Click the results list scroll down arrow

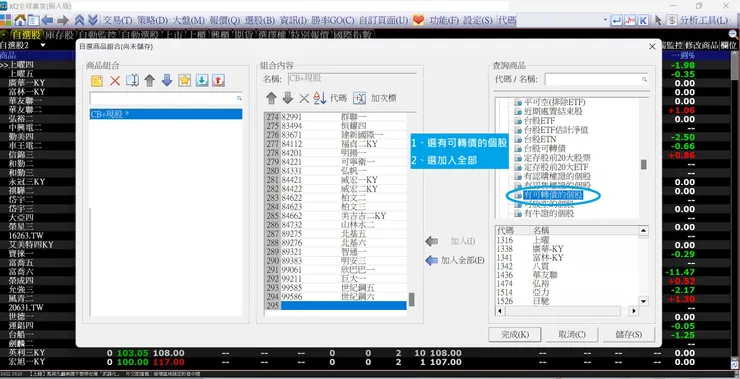[643, 301]
